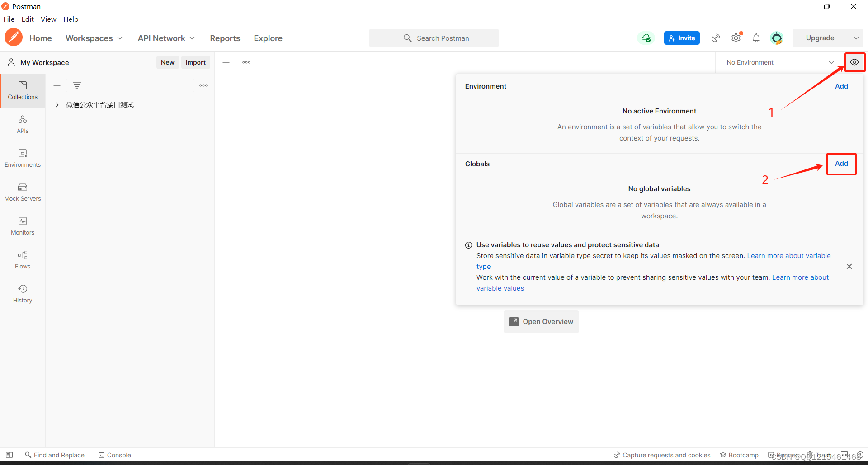Click the Postman logo icon in header
This screenshot has width=868, height=465.
[14, 38]
